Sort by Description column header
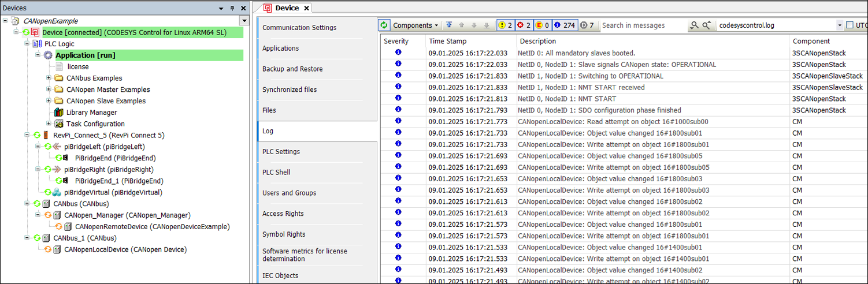The height and width of the screenshot is (284, 868). [x=652, y=42]
